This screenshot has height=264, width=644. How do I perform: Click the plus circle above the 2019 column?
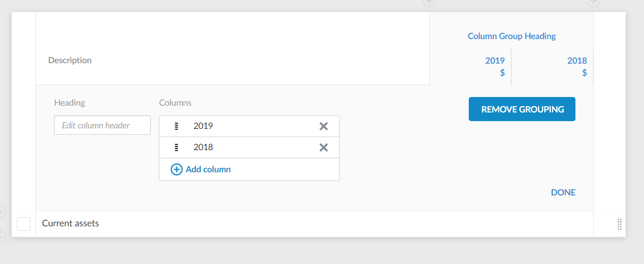pos(429,2)
